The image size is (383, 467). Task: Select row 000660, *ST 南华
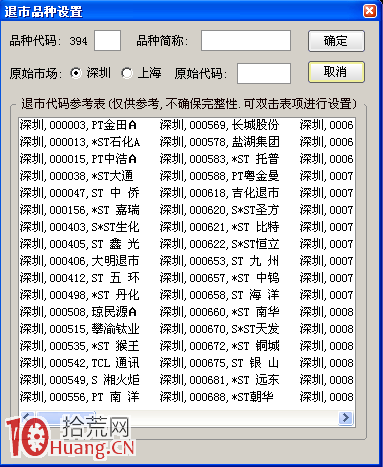pyautogui.click(x=219, y=312)
